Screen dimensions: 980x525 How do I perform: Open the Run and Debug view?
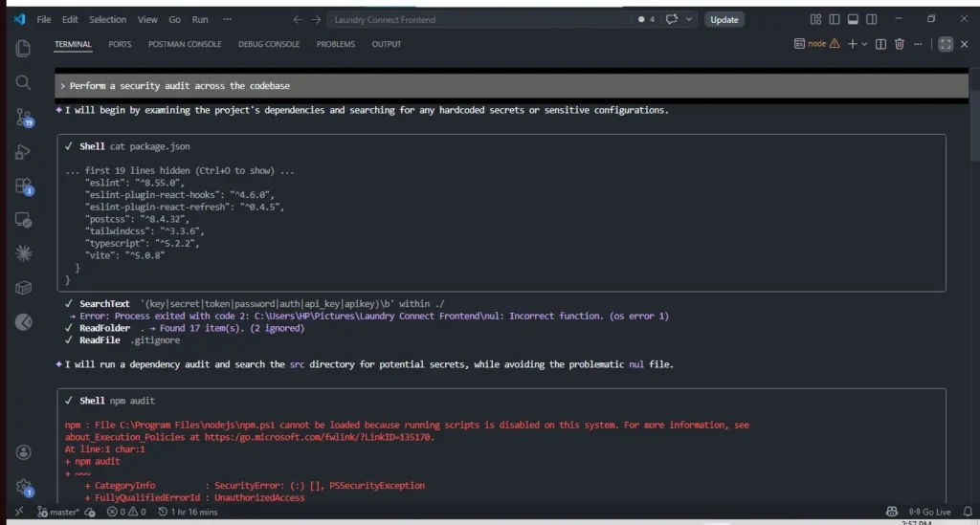(23, 152)
